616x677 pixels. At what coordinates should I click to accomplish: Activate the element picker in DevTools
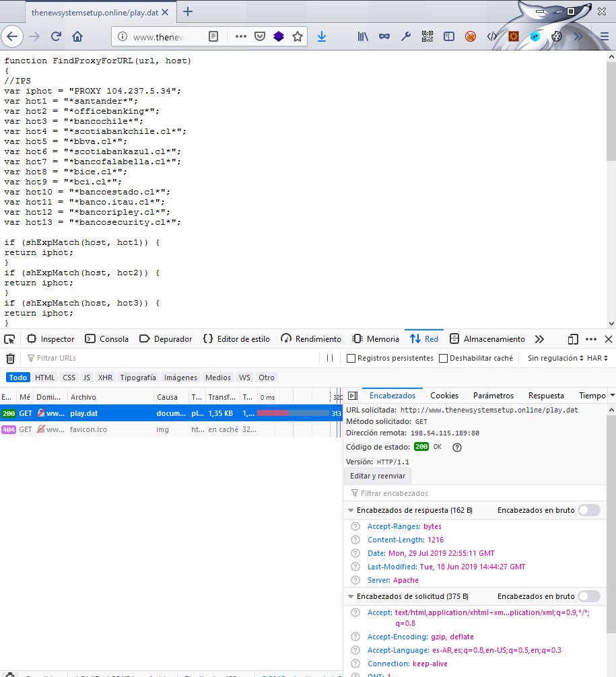pyautogui.click(x=9, y=339)
